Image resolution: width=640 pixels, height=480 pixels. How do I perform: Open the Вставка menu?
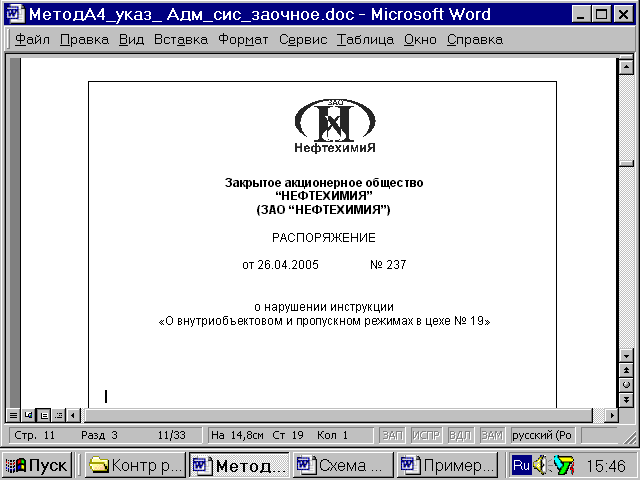pyautogui.click(x=181, y=40)
